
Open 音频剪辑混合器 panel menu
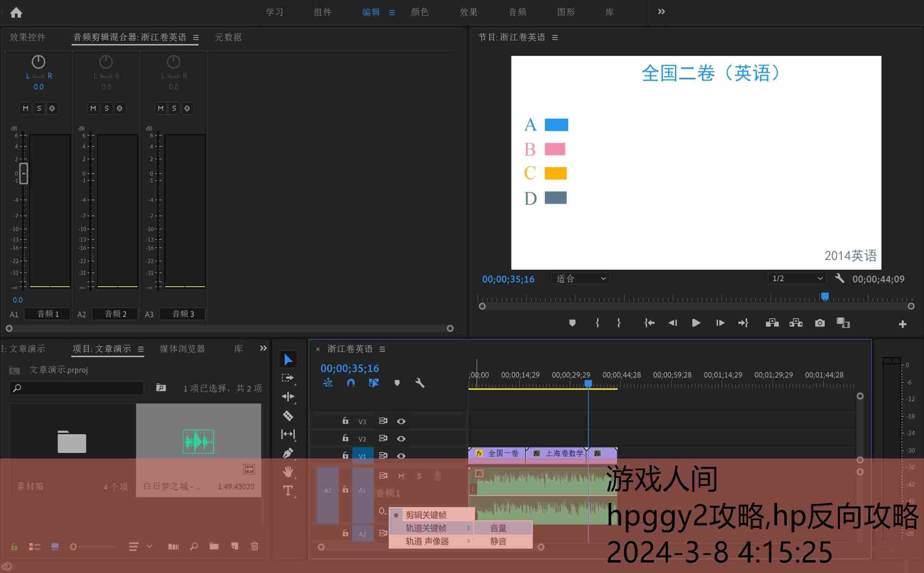tap(196, 37)
